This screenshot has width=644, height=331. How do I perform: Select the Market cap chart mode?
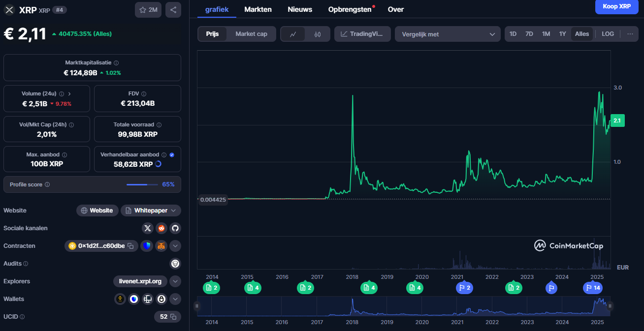click(x=251, y=34)
